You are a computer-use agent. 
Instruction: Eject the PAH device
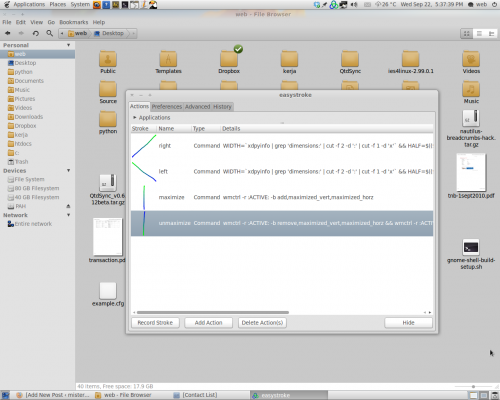pyautogui.click(x=68, y=206)
